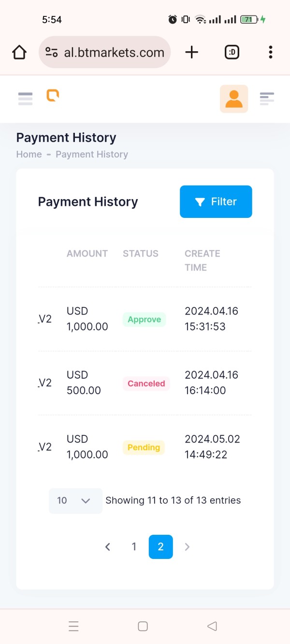290x644 pixels.
Task: Go to next page with right chevron
Action: (x=188, y=547)
